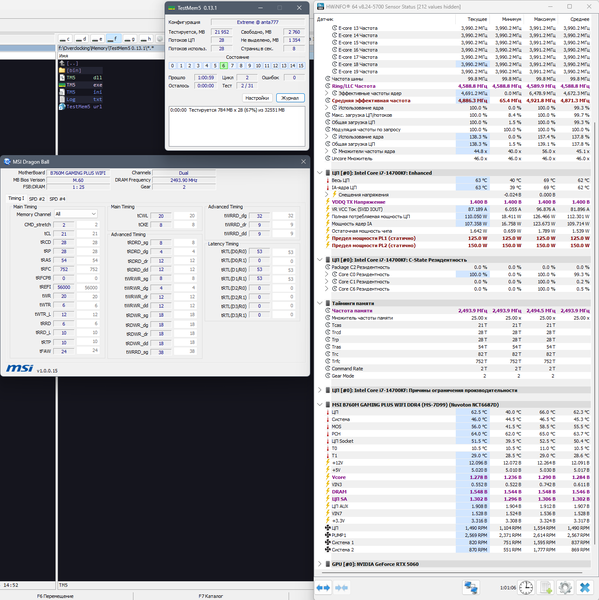Click the Журнал button in TestMem5
Screen dimensions: 599x600
290,98
